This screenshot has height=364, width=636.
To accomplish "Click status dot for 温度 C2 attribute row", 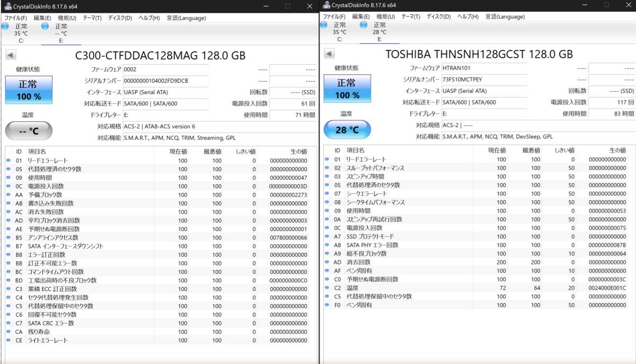I will pyautogui.click(x=327, y=288).
